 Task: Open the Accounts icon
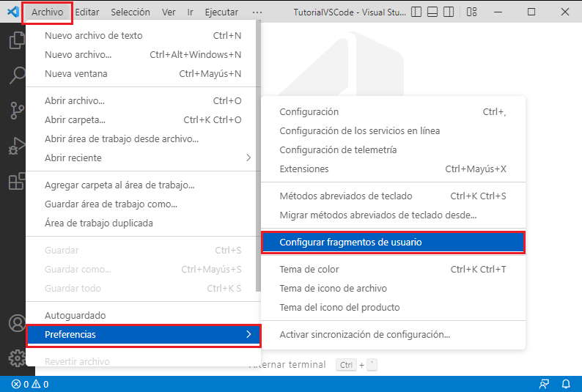pyautogui.click(x=17, y=323)
